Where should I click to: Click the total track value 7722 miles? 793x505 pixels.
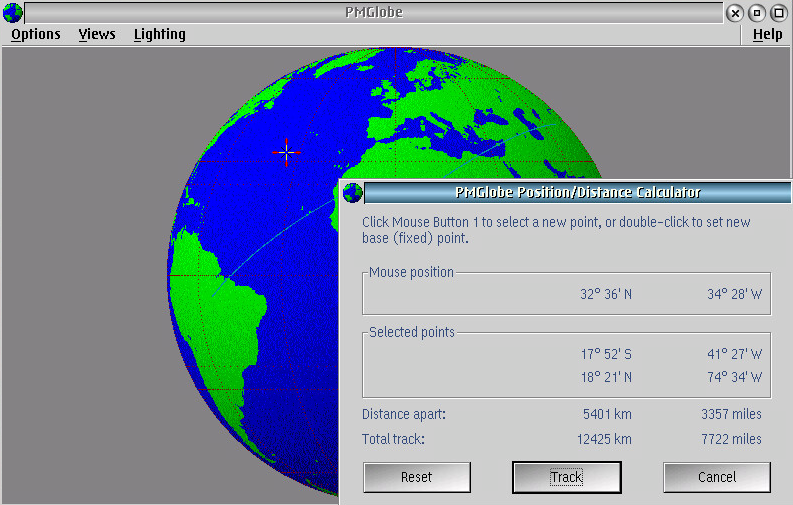[x=731, y=439]
